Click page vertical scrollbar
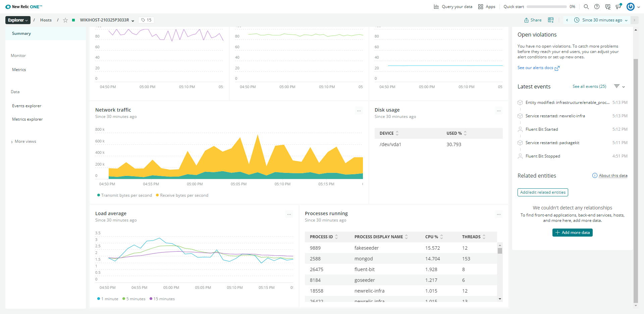Image resolution: width=644 pixels, height=314 pixels. point(636,181)
